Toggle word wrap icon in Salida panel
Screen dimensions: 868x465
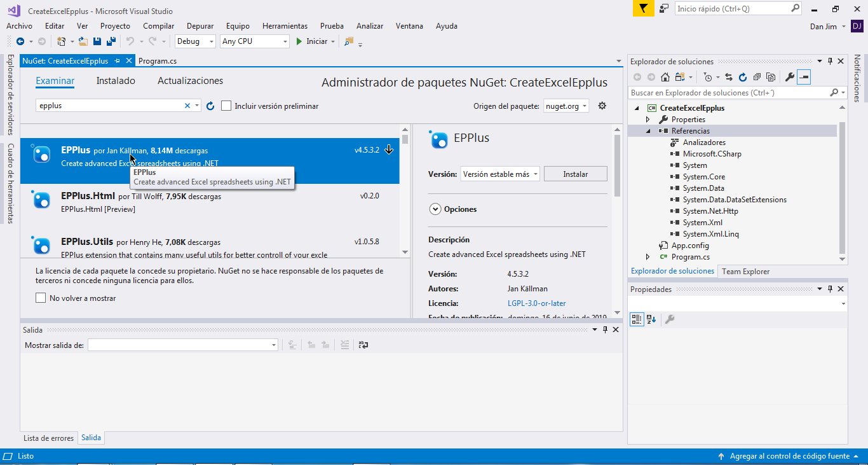(x=363, y=345)
